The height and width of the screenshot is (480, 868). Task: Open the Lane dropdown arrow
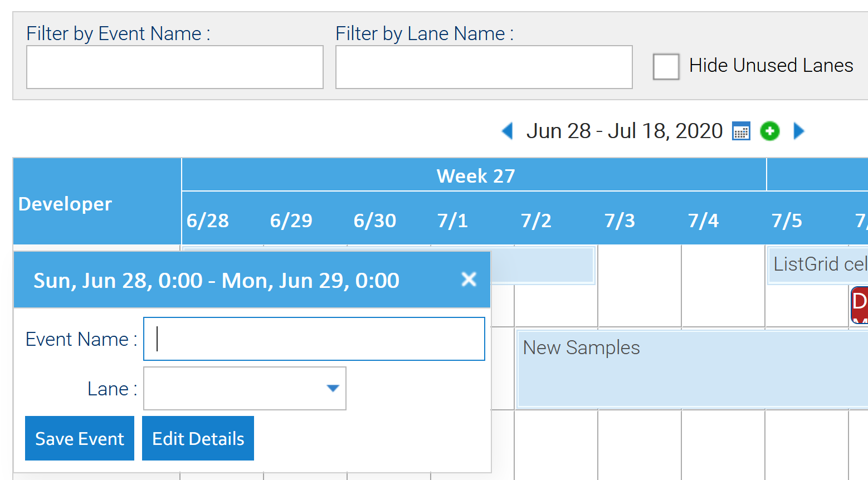[333, 388]
